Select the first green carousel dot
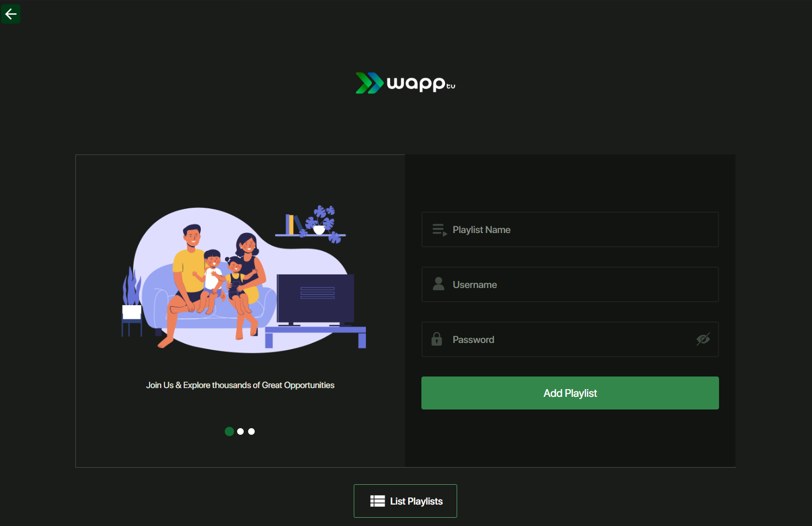812x526 pixels. 229,431
